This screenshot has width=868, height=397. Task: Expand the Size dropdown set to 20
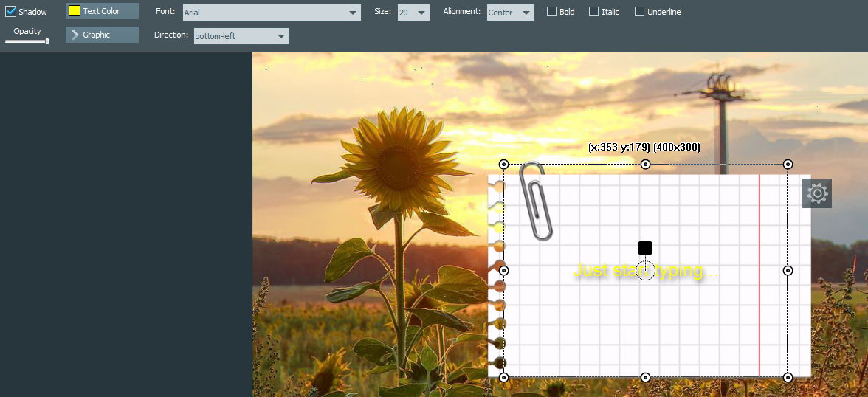coord(413,13)
